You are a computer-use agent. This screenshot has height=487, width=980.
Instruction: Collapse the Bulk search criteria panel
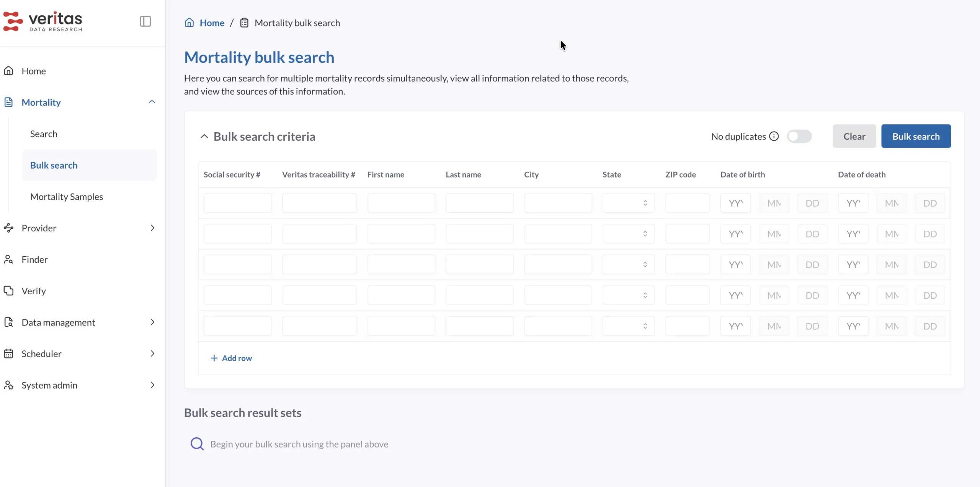(x=204, y=136)
